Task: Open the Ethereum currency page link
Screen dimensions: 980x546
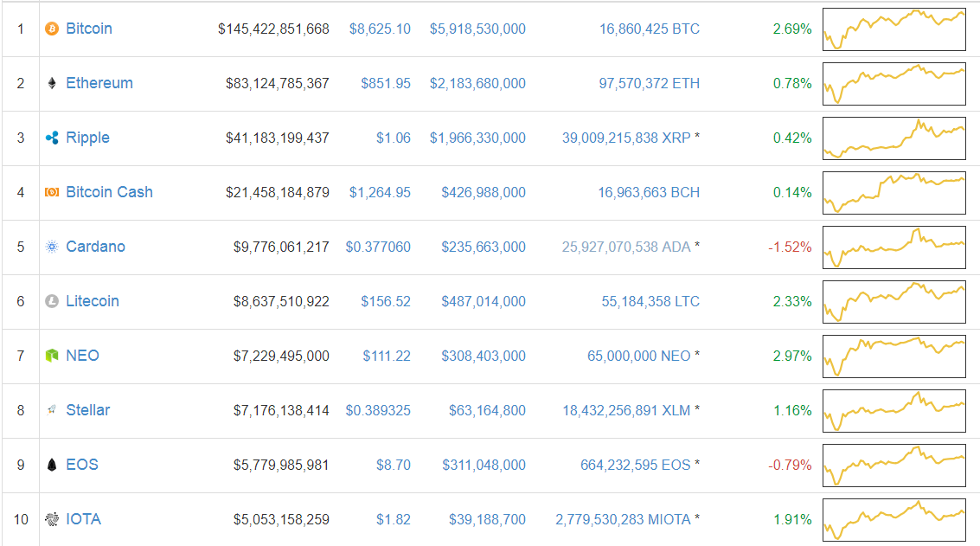Action: coord(99,83)
